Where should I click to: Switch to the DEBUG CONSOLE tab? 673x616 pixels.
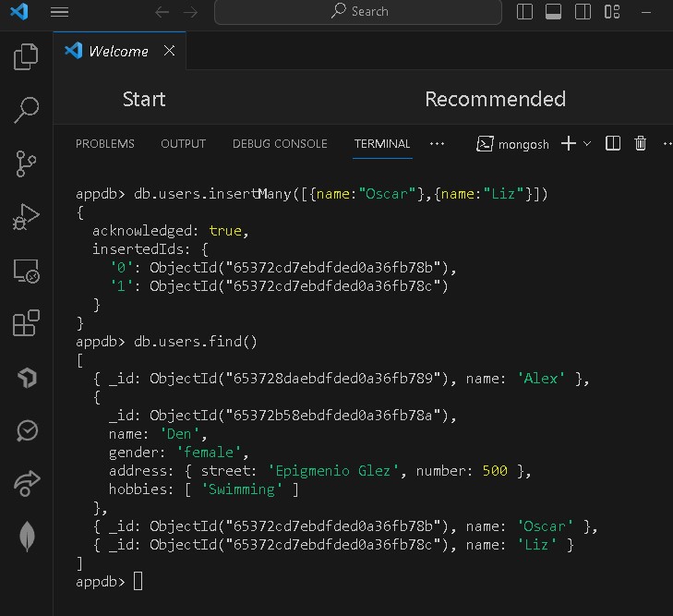280,143
